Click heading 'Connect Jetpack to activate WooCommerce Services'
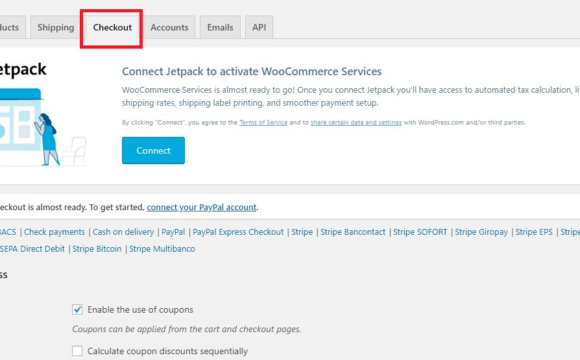This screenshot has height=360, width=580. 252,71
